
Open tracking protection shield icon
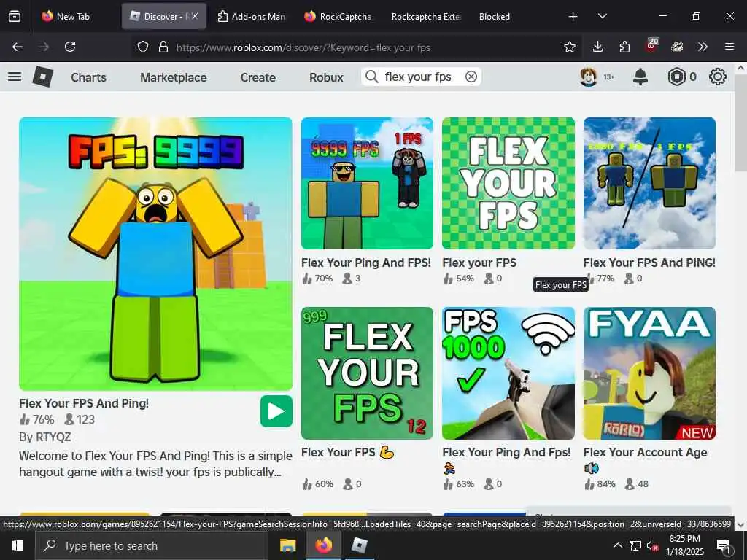[143, 47]
